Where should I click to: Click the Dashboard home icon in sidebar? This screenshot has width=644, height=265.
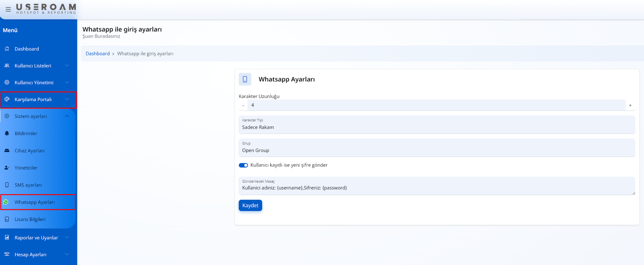point(7,49)
